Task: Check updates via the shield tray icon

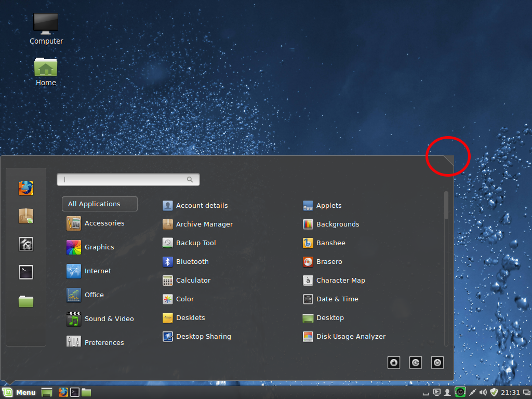Action: (x=494, y=392)
